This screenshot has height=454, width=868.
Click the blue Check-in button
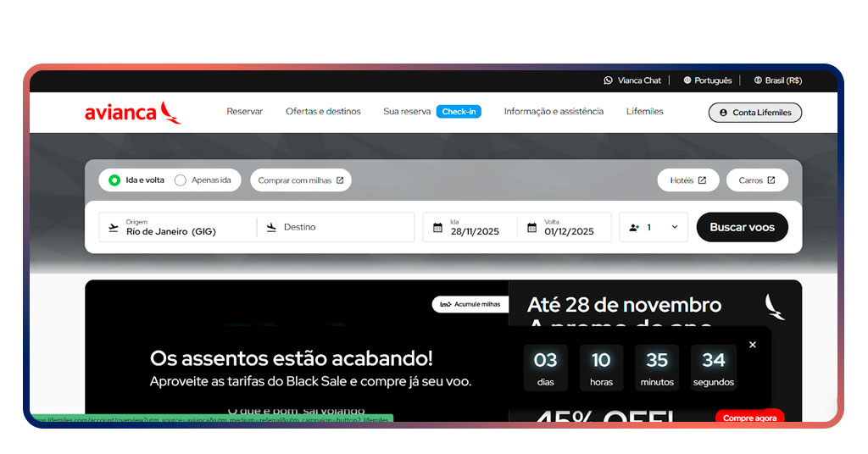click(459, 111)
